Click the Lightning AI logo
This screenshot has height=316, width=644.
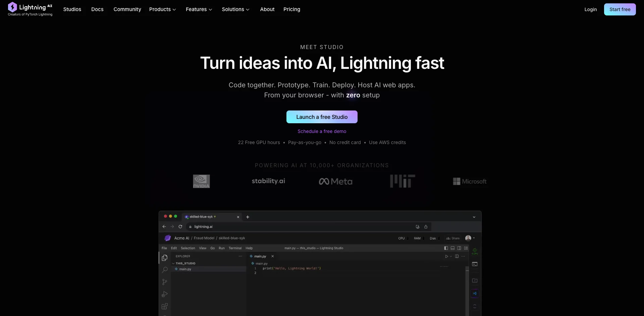pos(30,9)
